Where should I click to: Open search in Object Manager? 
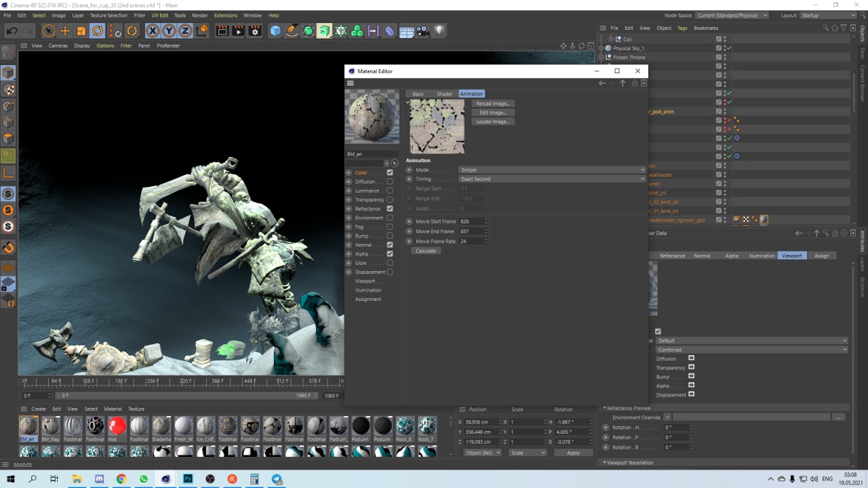[825, 28]
